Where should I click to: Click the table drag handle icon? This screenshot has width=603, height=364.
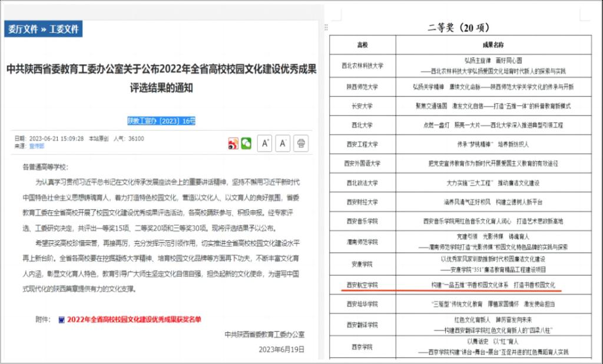click(x=327, y=28)
